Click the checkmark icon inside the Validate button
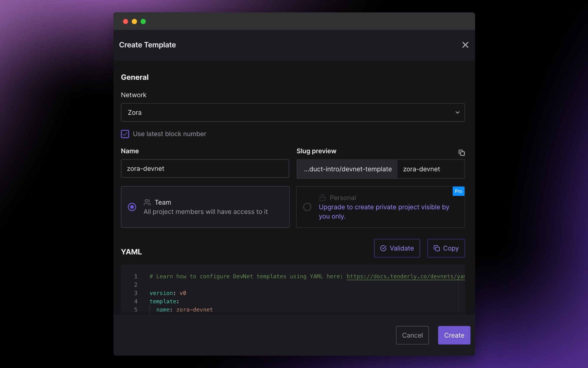Image resolution: width=588 pixels, height=368 pixels. point(383,248)
